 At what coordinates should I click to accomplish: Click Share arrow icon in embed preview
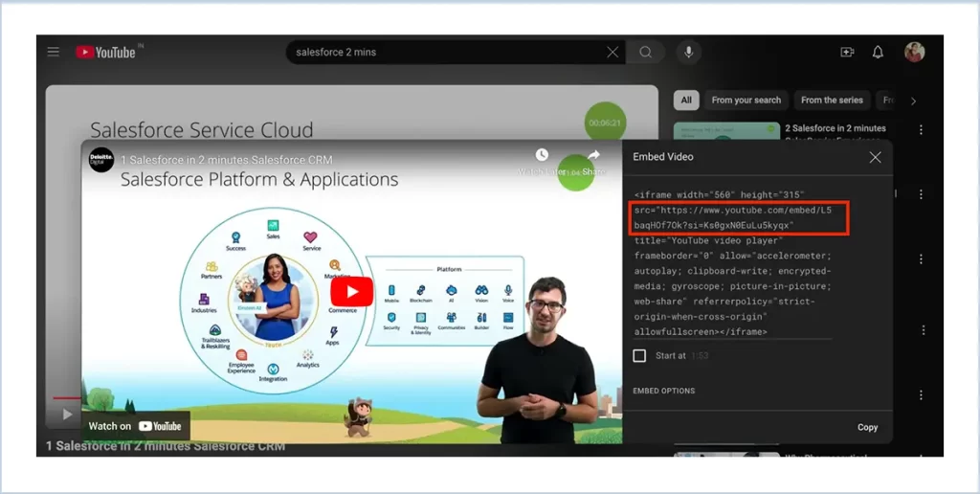pos(593,155)
